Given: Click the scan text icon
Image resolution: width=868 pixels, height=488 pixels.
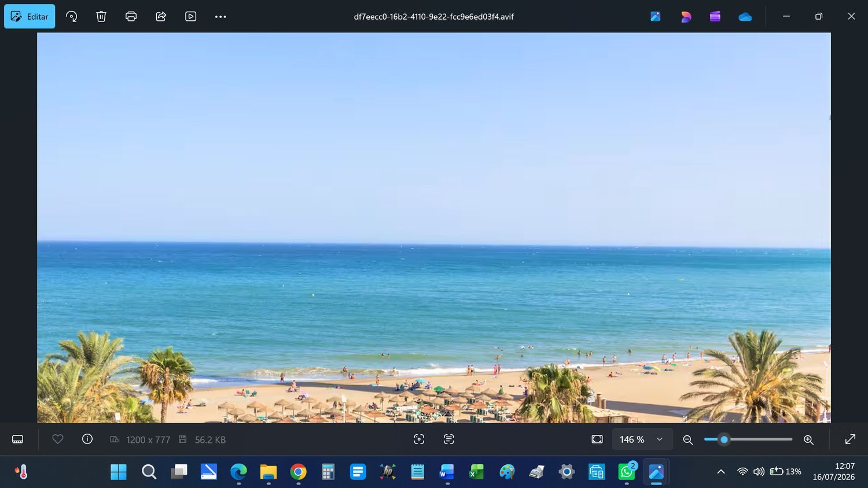Looking at the screenshot, I should (448, 439).
